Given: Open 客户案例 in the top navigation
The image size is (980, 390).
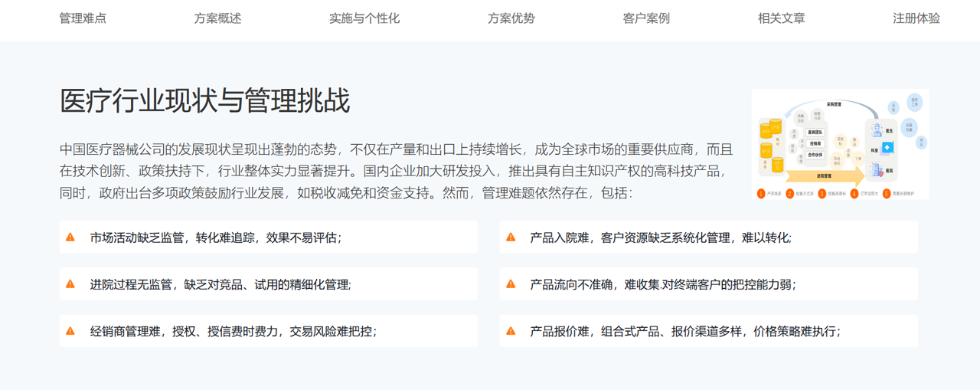Looking at the screenshot, I should point(646,18).
